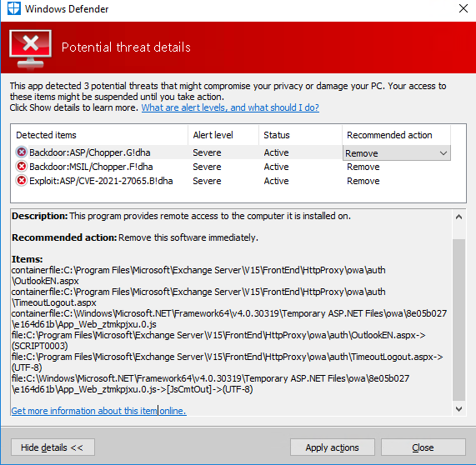Click Hide details button

(53, 447)
